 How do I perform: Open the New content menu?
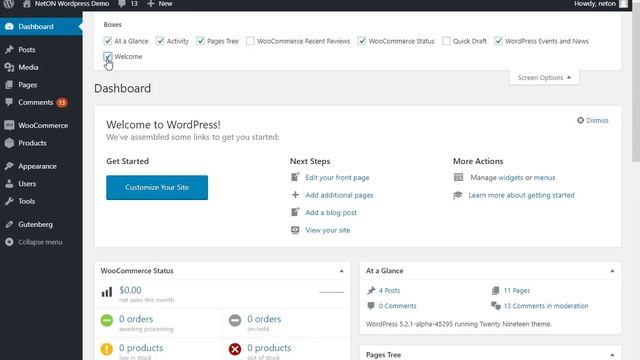160,4
